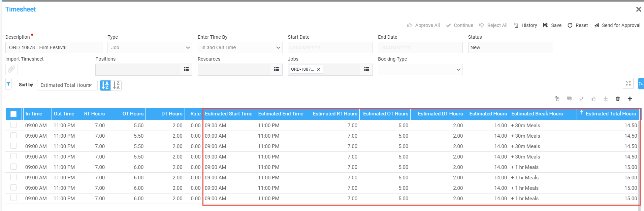
Task: Remove the ORD-1087 job tag
Action: [319, 69]
